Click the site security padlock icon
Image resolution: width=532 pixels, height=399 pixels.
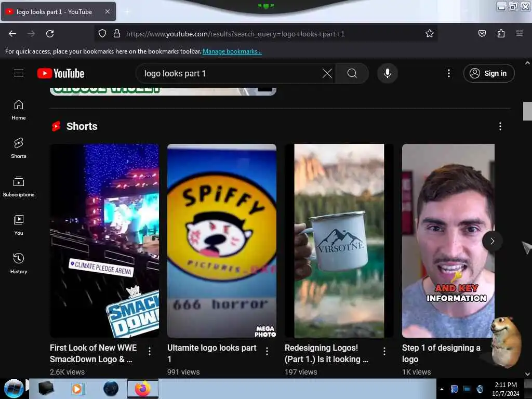point(117,34)
